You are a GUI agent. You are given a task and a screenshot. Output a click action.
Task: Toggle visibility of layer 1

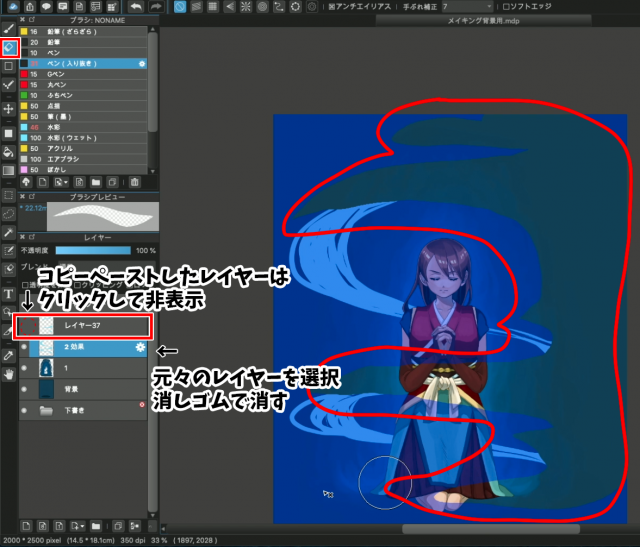coord(24,368)
